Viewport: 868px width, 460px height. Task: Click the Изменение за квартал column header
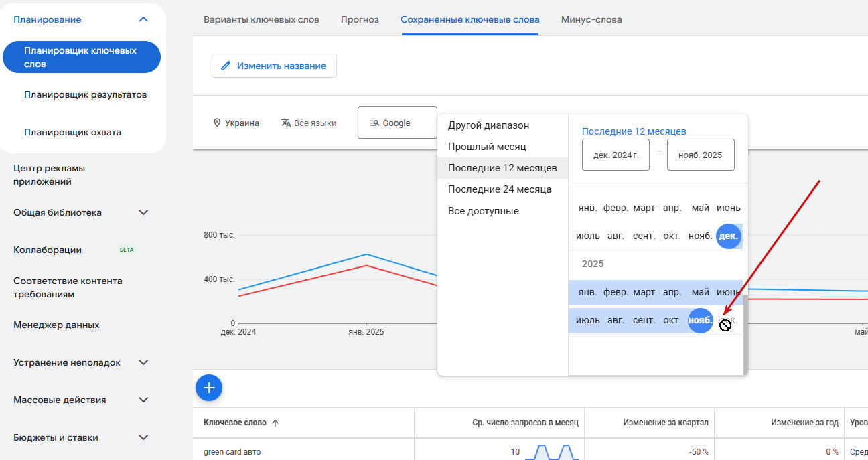[666, 423]
